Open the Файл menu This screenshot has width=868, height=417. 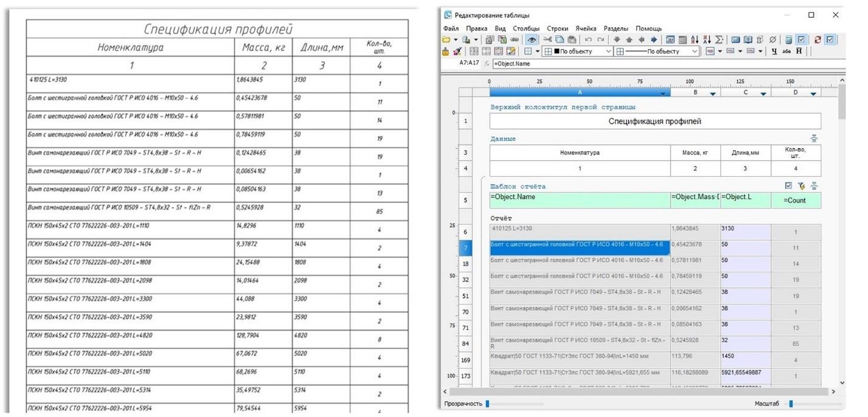click(451, 29)
